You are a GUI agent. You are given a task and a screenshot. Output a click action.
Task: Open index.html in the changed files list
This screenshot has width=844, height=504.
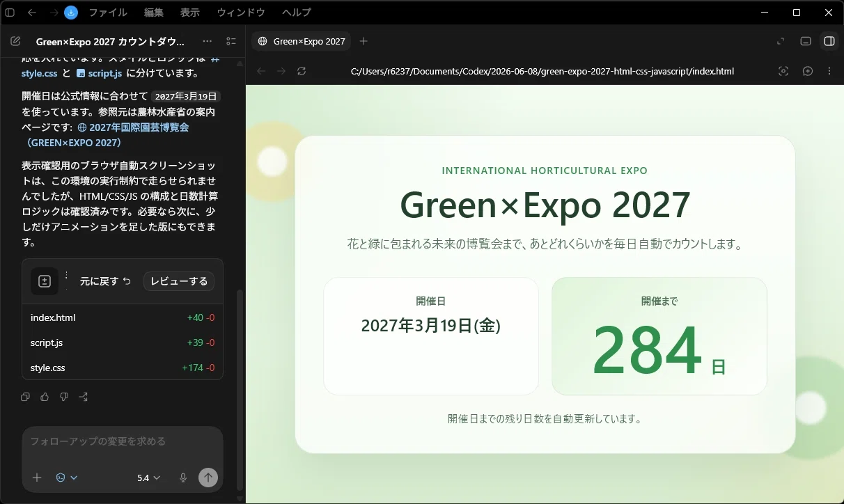(x=53, y=317)
